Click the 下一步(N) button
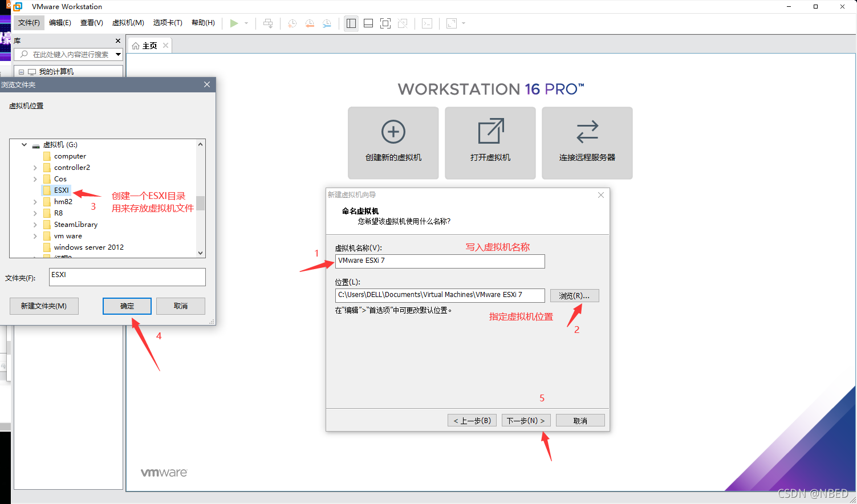The width and height of the screenshot is (857, 504). pyautogui.click(x=526, y=421)
